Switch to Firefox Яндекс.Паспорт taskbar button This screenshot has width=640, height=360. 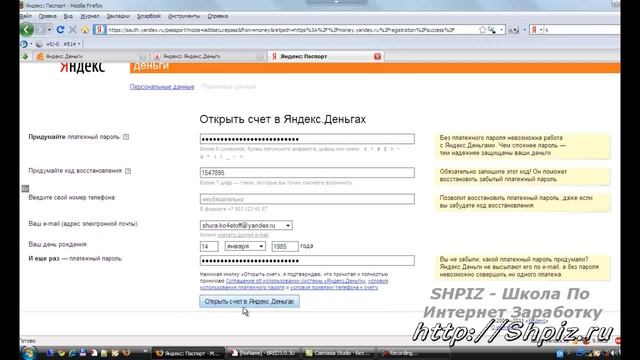coord(188,353)
